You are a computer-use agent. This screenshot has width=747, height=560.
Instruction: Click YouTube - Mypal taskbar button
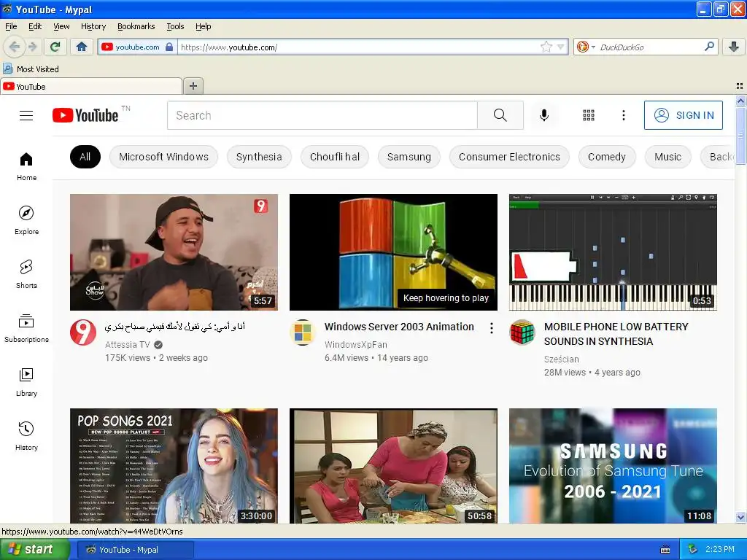tap(135, 550)
